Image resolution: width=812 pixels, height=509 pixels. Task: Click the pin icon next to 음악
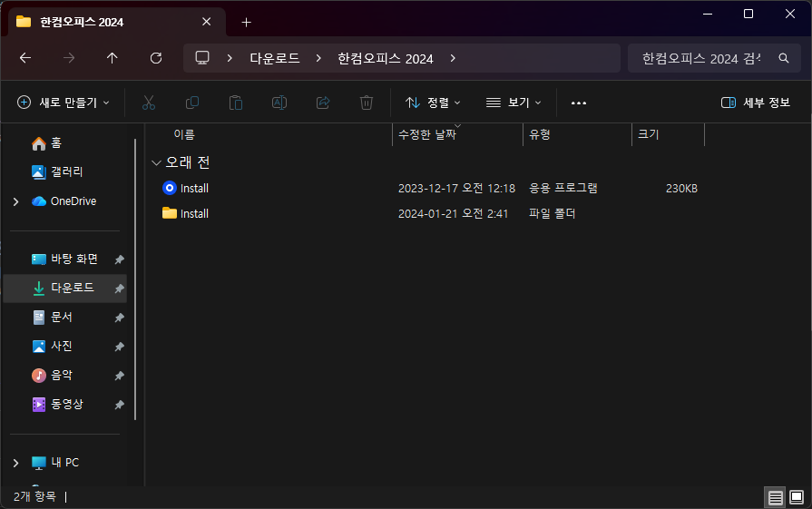point(119,375)
